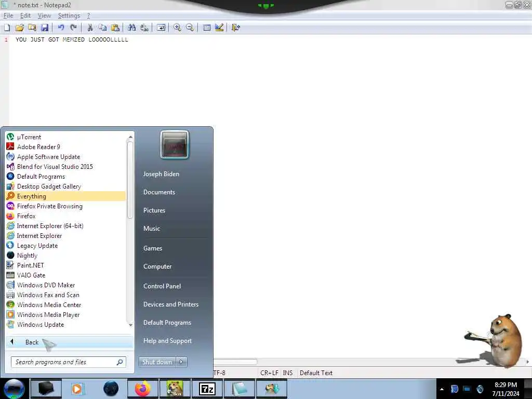
Task: Open Firefox from the taskbar
Action: pyautogui.click(x=143, y=389)
